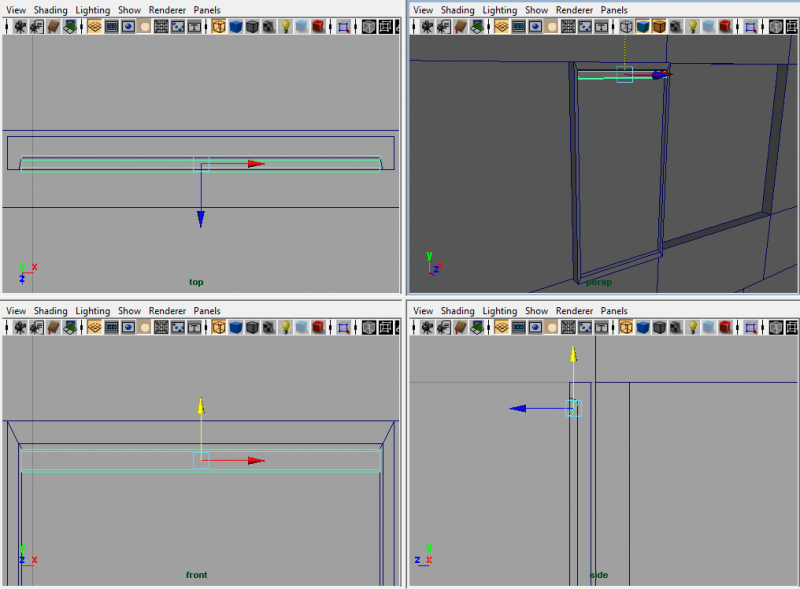Click the yellow Y-axis arrow in front view
800x589 pixels.
point(201,405)
